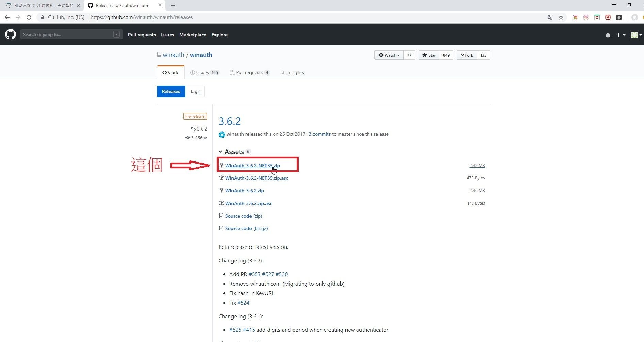Click the 77 watchers count
Viewport: 644px width, 342px height.
(x=409, y=55)
